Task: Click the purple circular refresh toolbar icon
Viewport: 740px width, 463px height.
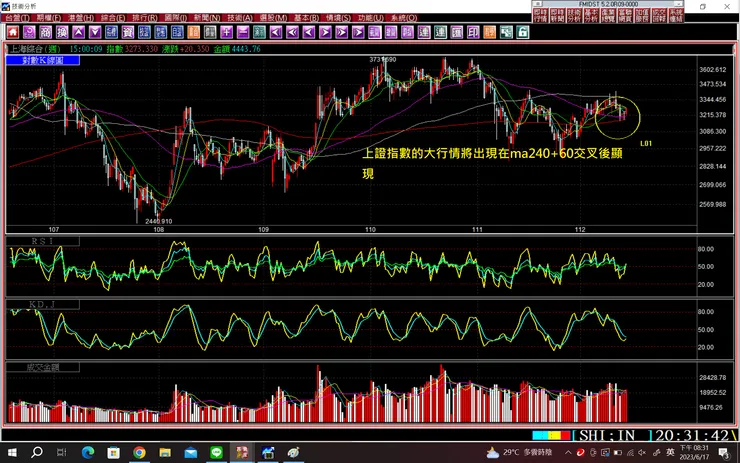Action: pos(29,32)
